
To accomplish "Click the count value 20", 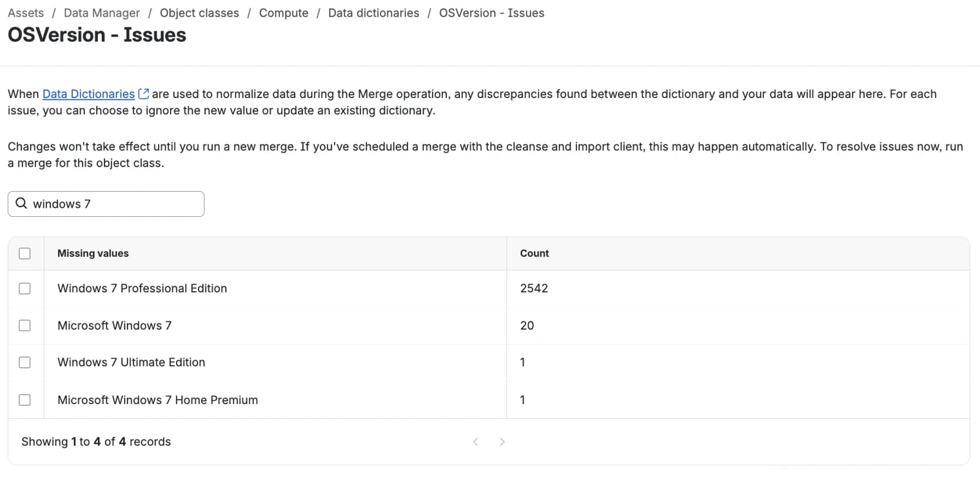I will click(x=527, y=326).
